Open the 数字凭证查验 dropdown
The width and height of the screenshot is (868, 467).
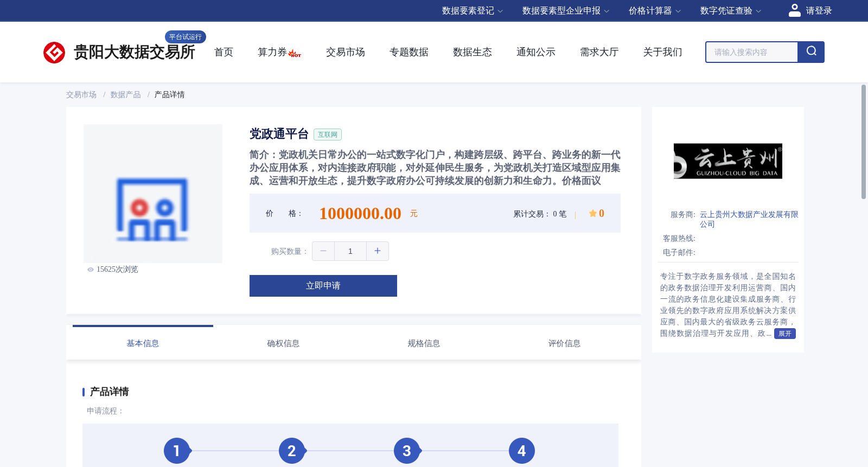(x=731, y=11)
